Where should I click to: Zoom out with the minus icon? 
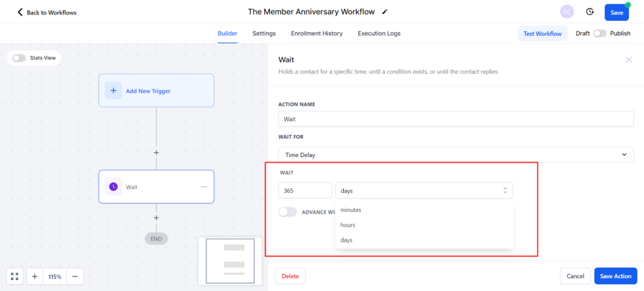75,277
